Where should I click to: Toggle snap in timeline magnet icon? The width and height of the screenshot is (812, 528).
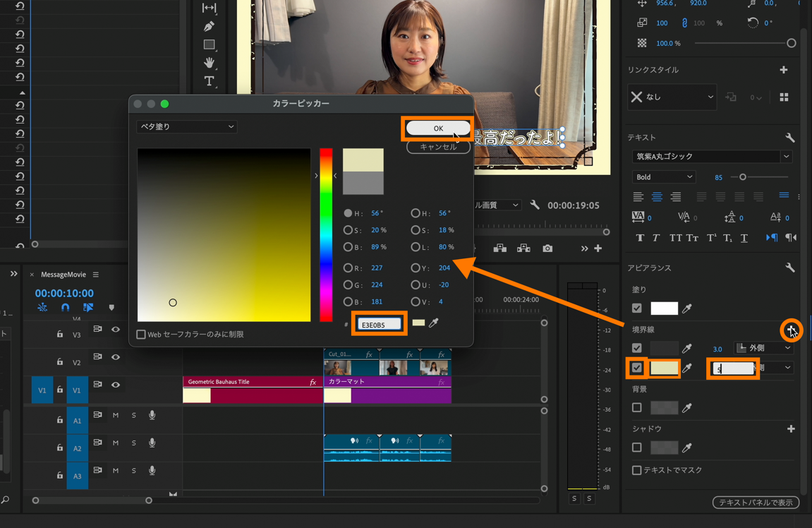point(65,307)
